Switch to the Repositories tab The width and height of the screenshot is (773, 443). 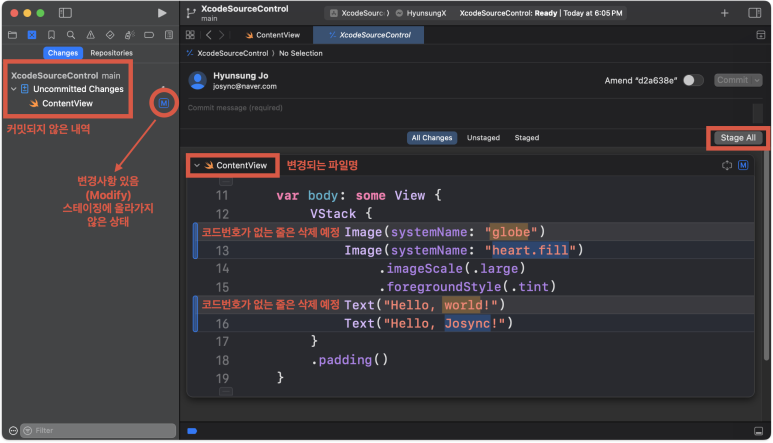111,53
